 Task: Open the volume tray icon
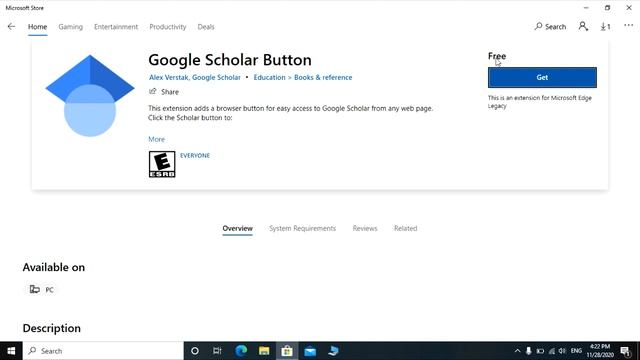coord(562,351)
